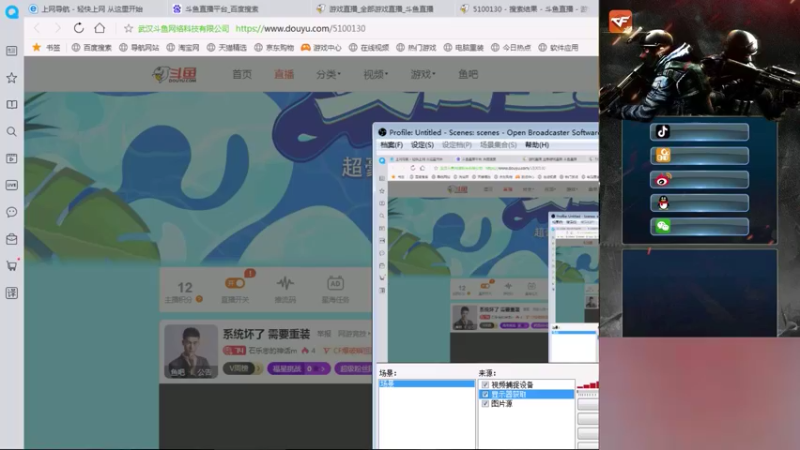800x450 pixels.
Task: Select the scene entry in OBS 场景 list
Action: 427,383
